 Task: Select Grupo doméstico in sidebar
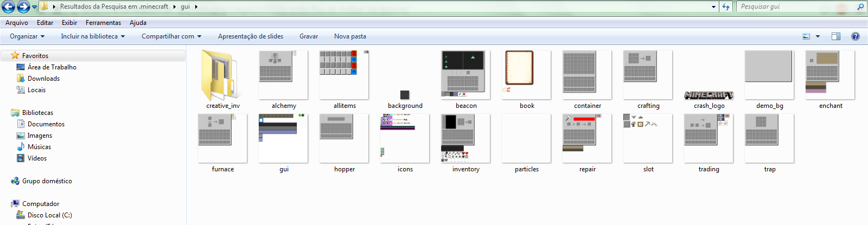[47, 181]
